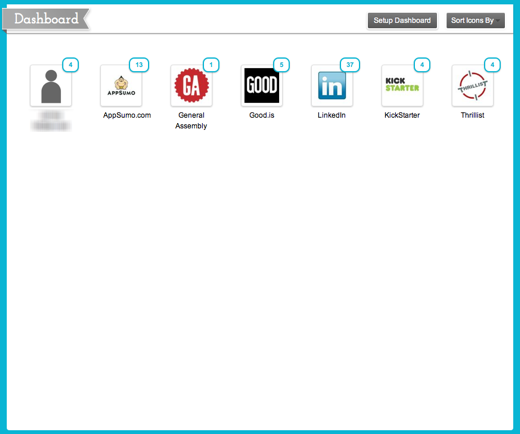Screen dimensions: 520x434
Task: Open the General Assembly GA icon
Action: [x=191, y=86]
